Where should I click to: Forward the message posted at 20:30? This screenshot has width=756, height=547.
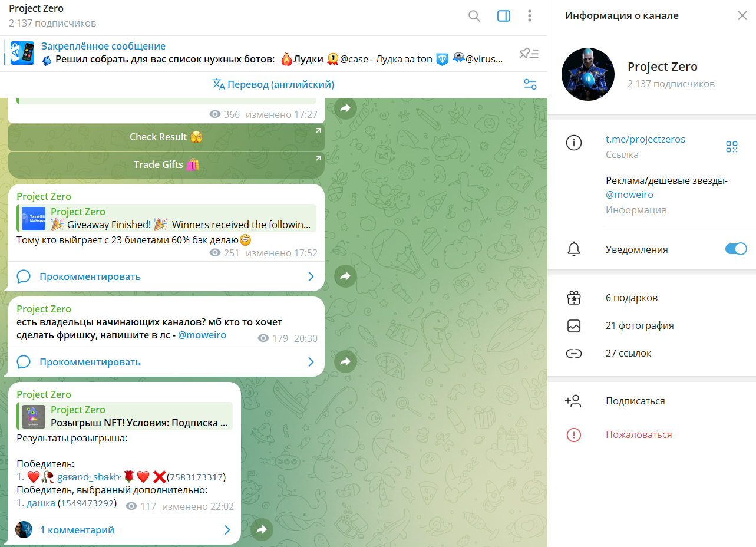tap(345, 361)
